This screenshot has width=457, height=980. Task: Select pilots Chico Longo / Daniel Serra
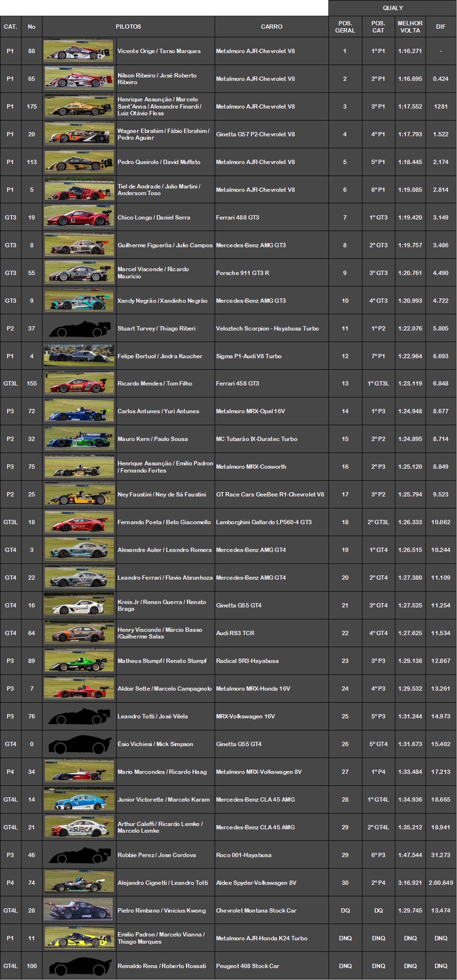154,218
